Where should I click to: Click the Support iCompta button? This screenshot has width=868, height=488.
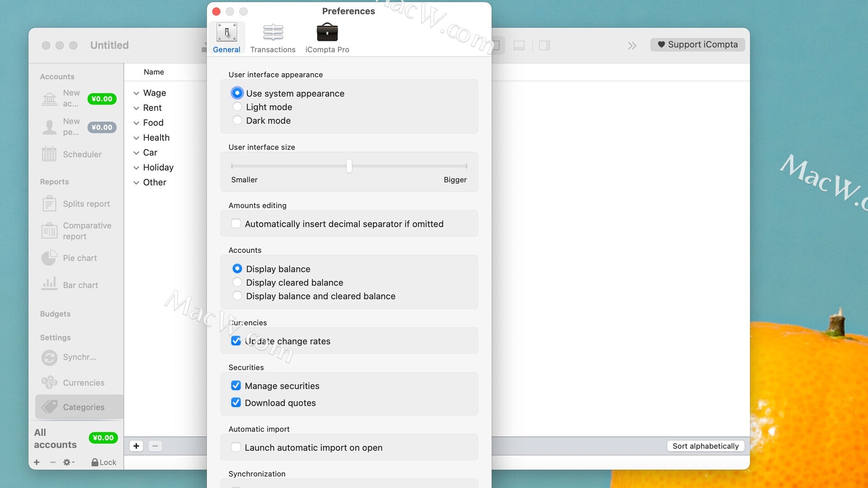pos(698,44)
